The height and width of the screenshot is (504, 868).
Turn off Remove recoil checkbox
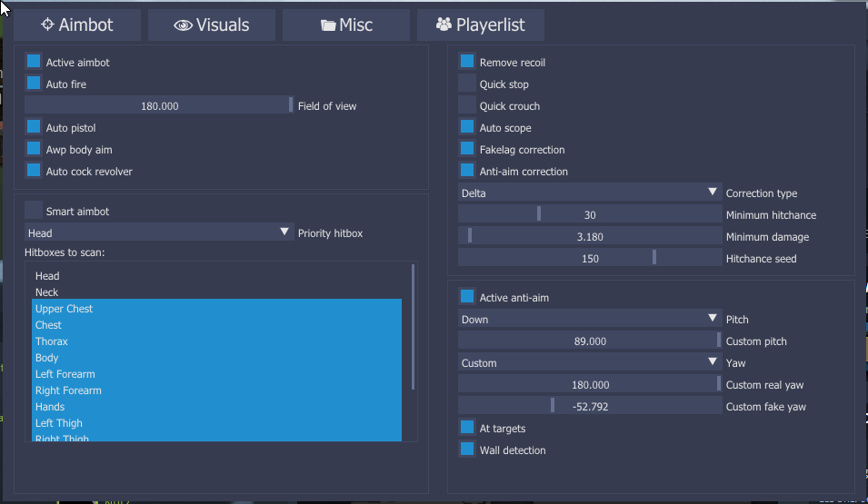[x=467, y=62]
